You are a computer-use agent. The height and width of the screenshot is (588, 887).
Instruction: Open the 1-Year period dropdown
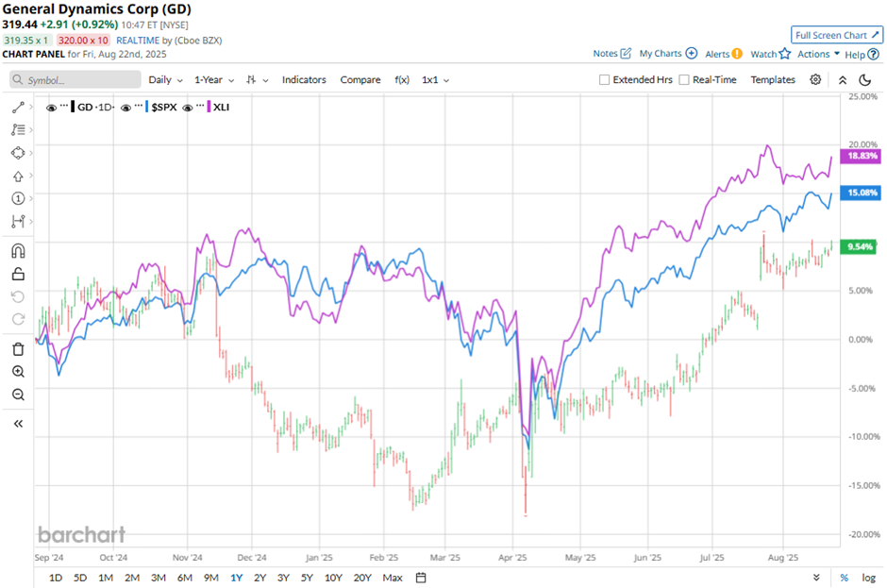[x=214, y=80]
